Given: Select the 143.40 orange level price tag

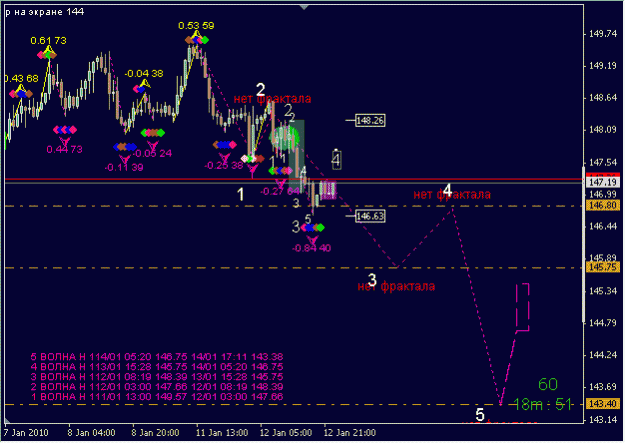Looking at the screenshot, I should tap(603, 404).
